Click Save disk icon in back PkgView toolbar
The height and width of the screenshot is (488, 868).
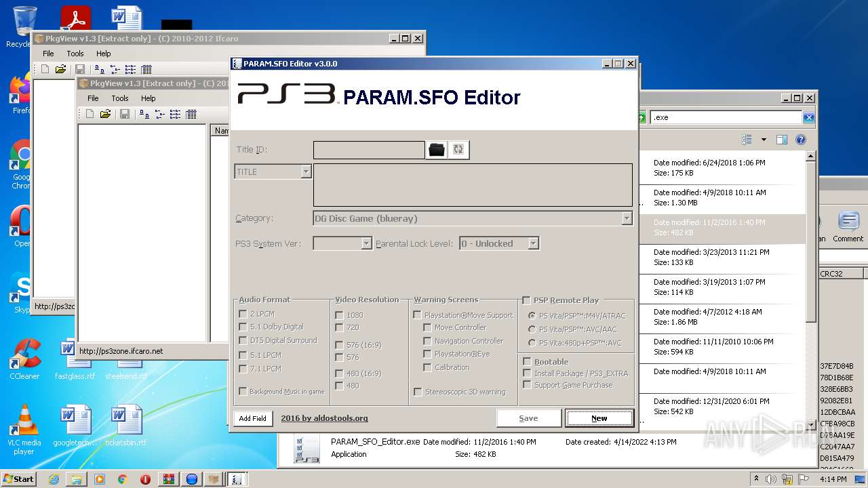pos(80,69)
